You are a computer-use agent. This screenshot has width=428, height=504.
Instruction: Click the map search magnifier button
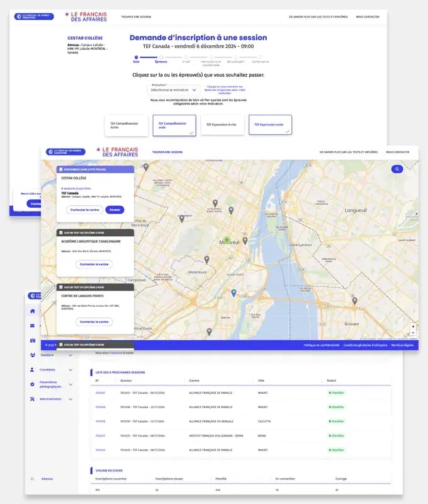(398, 169)
